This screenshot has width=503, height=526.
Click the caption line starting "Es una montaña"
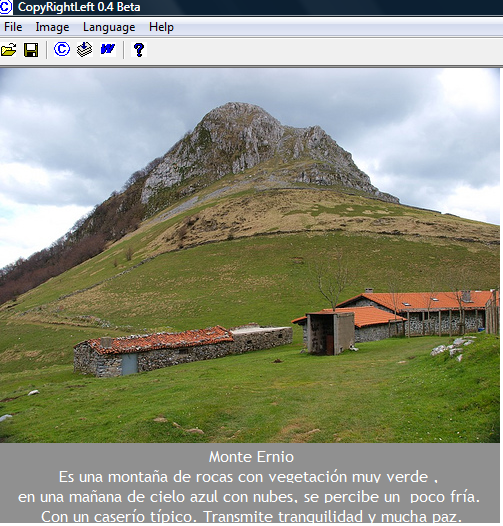tap(248, 477)
